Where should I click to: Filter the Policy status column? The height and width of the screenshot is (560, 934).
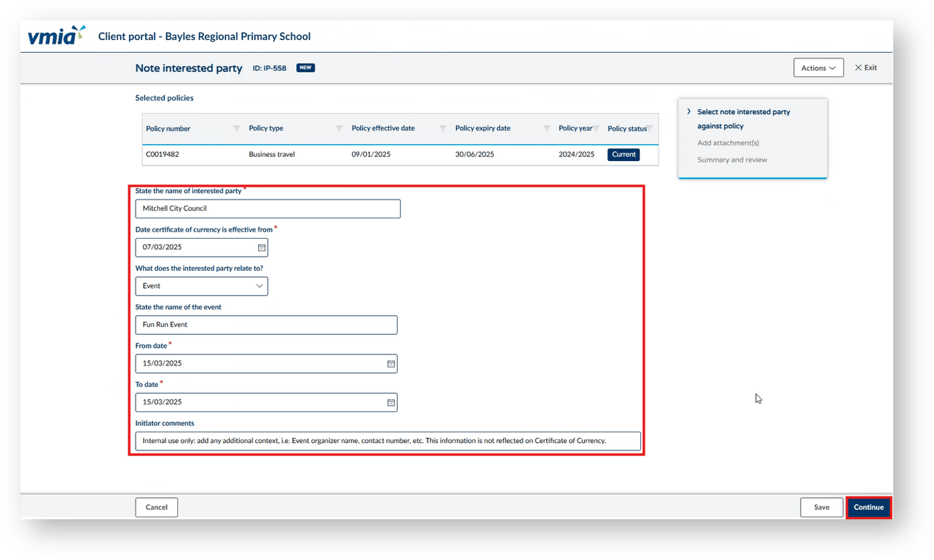point(649,129)
